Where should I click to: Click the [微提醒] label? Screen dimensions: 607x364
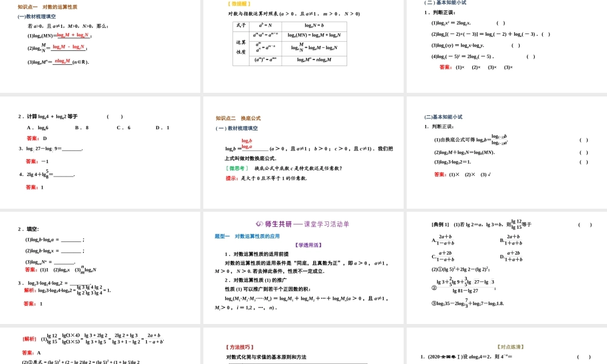coord(239,4)
